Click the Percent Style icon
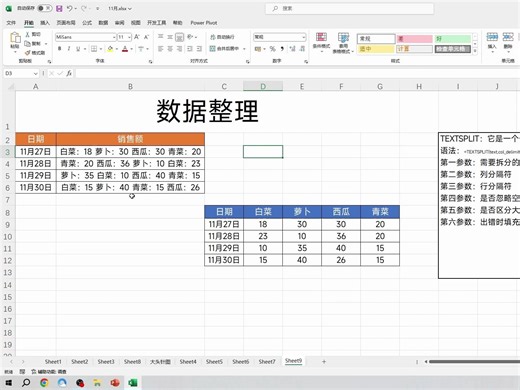This screenshot has height=390, width=520. click(x=273, y=49)
